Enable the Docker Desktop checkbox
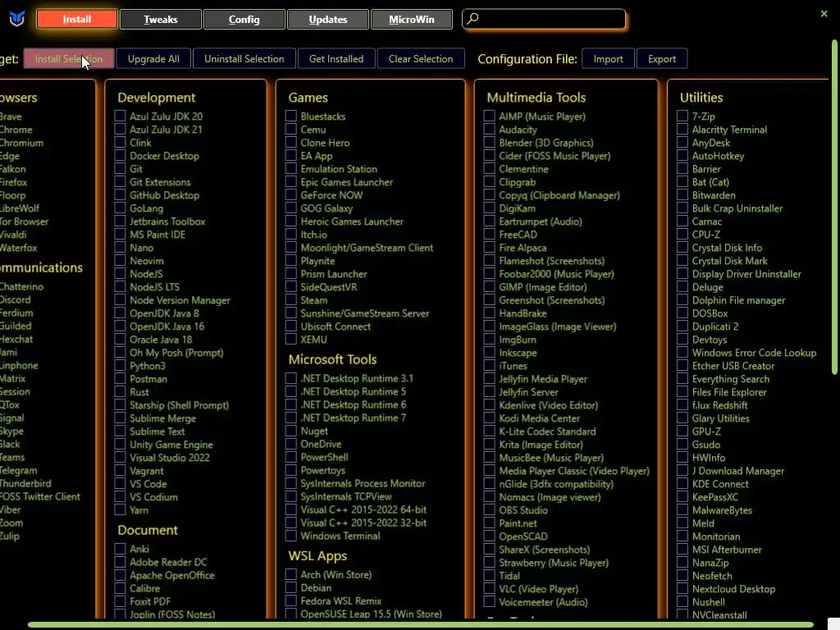The width and height of the screenshot is (840, 630). click(x=120, y=156)
